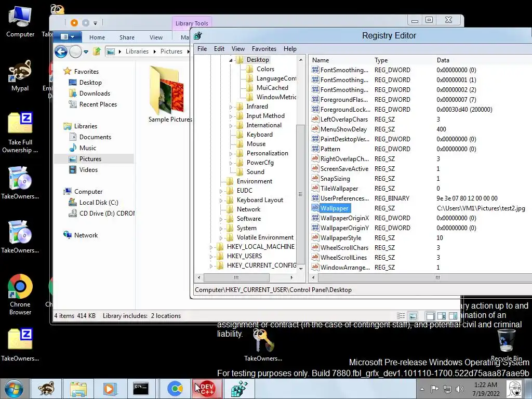This screenshot has width=532, height=399.
Task: Open the Library Tools contextual tab
Action: pos(192,23)
